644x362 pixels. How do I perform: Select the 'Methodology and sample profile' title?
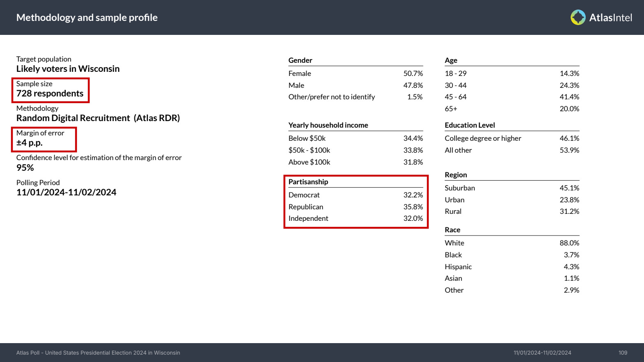click(87, 18)
